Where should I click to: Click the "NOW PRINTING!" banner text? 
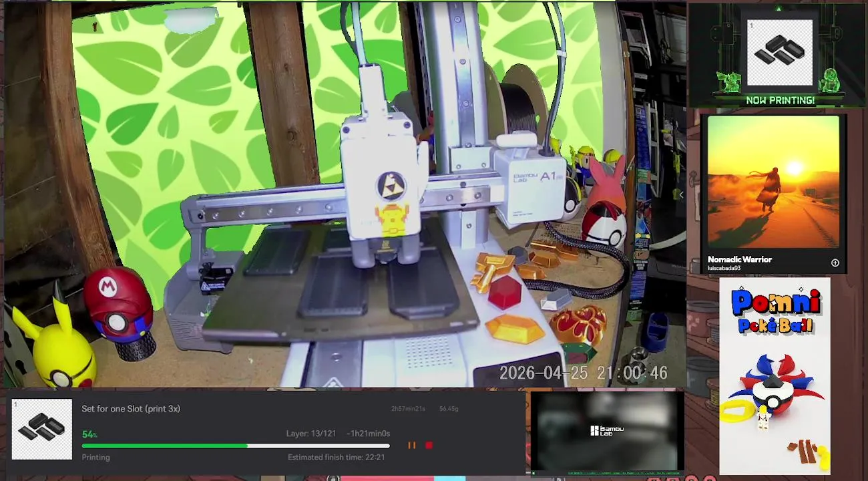pos(780,101)
